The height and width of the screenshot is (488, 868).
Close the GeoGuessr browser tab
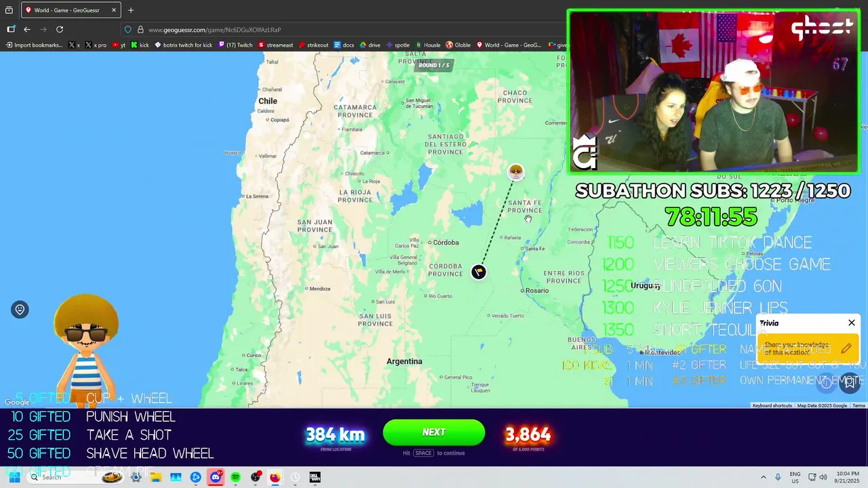point(114,10)
